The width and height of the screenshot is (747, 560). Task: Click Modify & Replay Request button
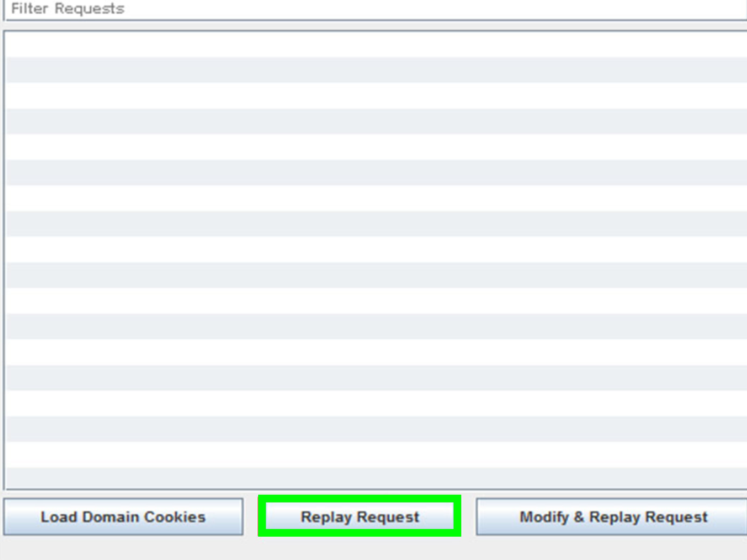coord(612,517)
